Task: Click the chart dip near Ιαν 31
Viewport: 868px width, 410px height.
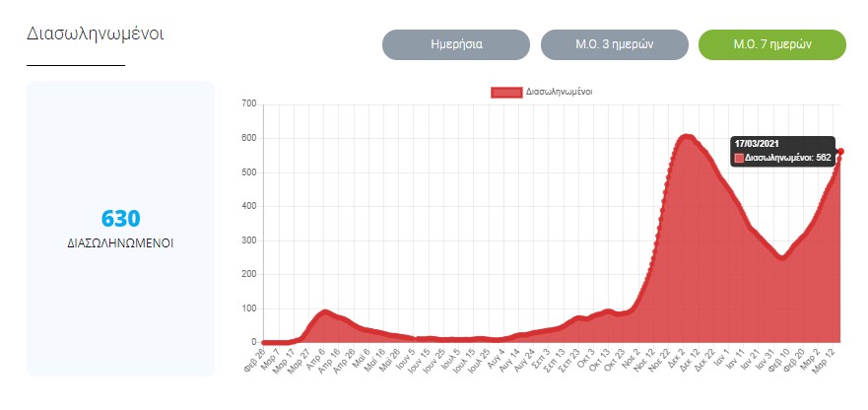Action: (x=781, y=256)
